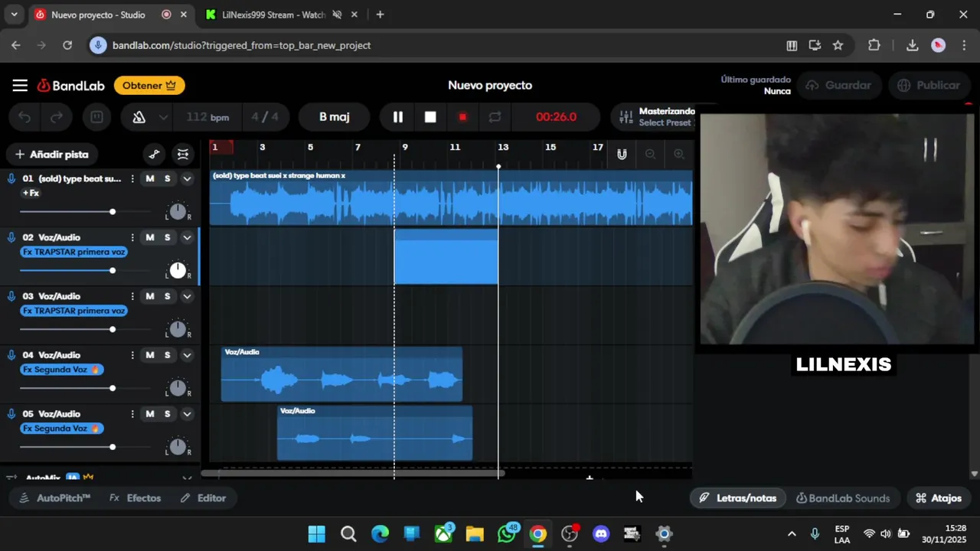This screenshot has width=980, height=551.
Task: Open Fx TRAPSTAR primera voz on track 02
Action: tap(74, 252)
